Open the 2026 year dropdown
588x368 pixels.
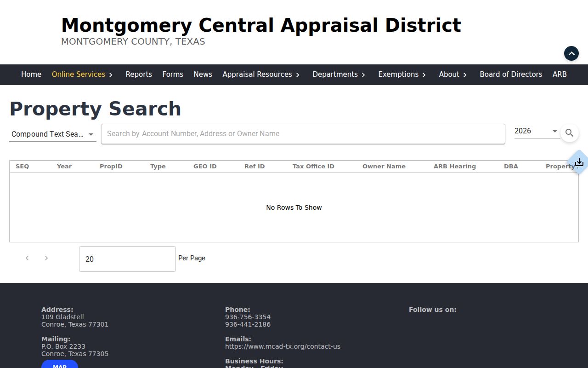(x=537, y=131)
